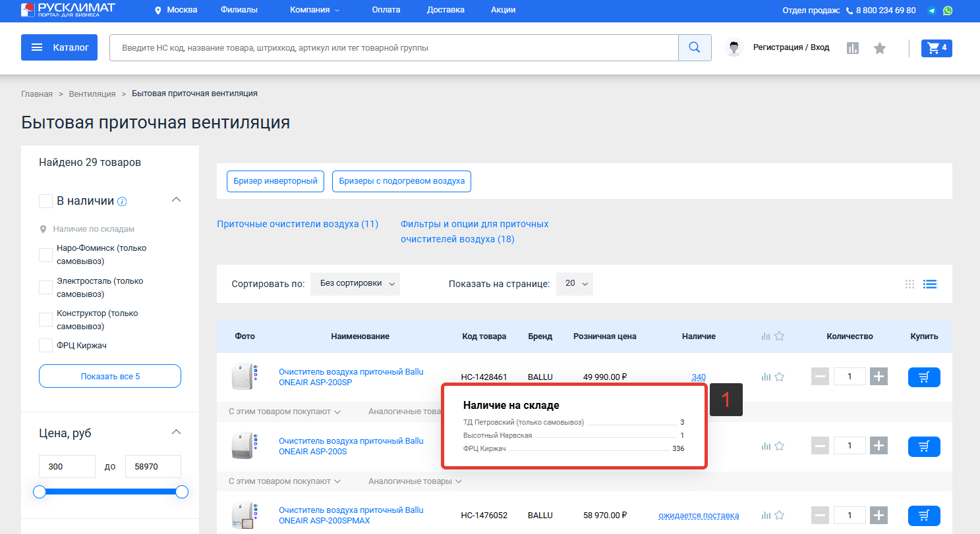This screenshot has width=980, height=534.
Task: Collapse the Цена, руб filter section
Action: coord(176,432)
